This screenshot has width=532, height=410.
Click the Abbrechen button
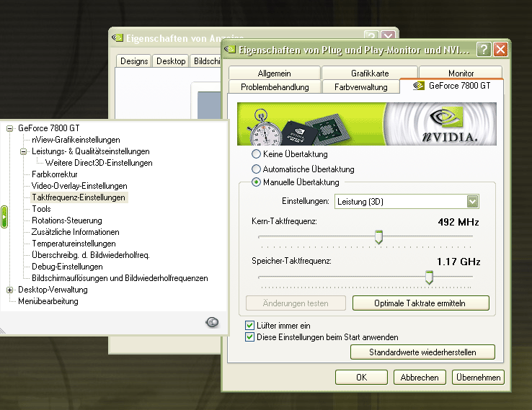tap(420, 377)
